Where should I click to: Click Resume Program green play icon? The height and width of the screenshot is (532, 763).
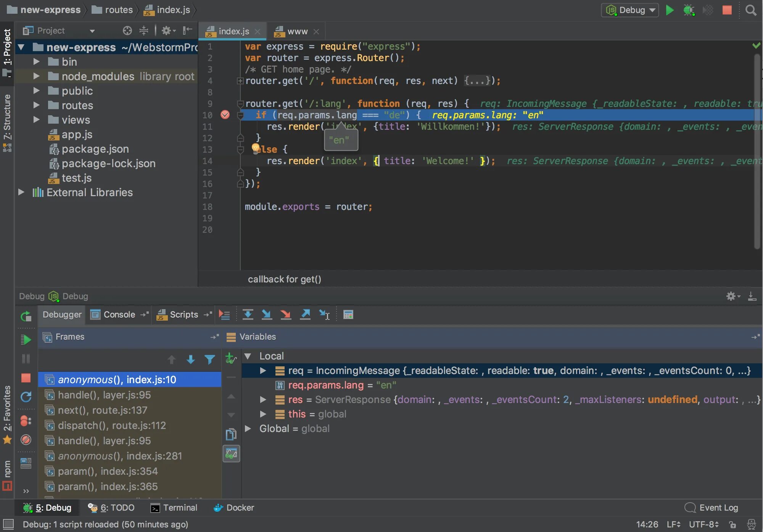point(26,339)
